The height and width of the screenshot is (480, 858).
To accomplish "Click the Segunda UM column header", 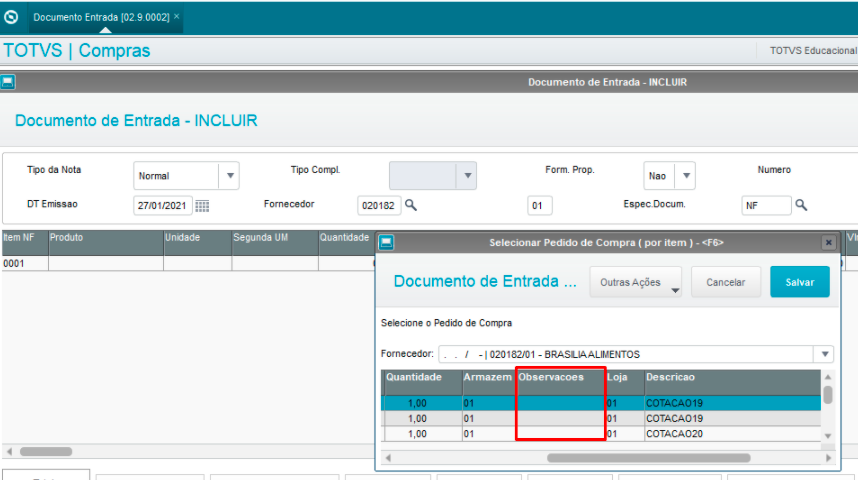I will [x=275, y=243].
